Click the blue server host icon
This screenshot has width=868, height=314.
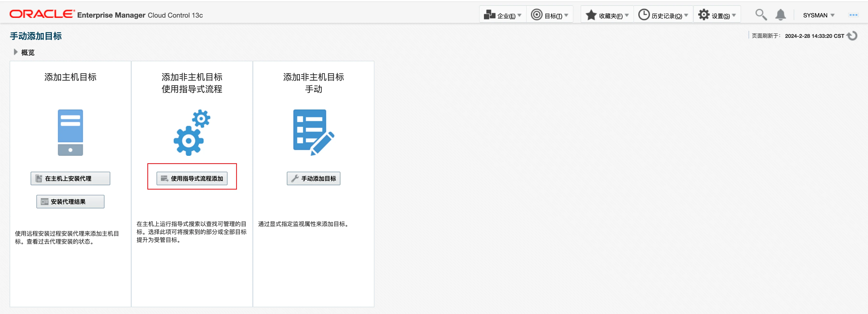coord(70,132)
